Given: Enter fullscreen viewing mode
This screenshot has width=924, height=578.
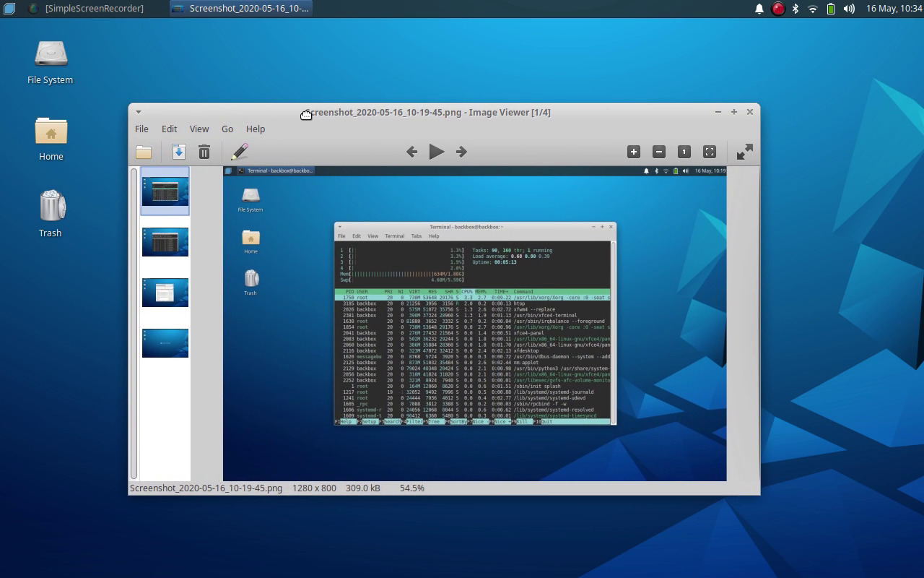Looking at the screenshot, I should pyautogui.click(x=744, y=152).
